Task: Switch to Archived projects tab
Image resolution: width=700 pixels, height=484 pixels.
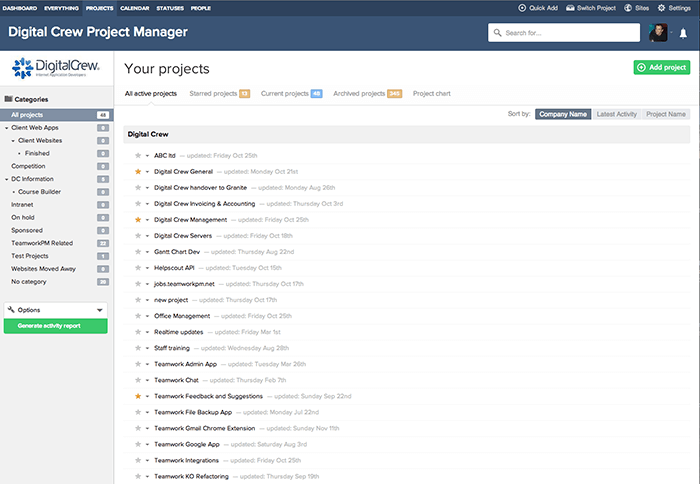Action: [x=367, y=93]
